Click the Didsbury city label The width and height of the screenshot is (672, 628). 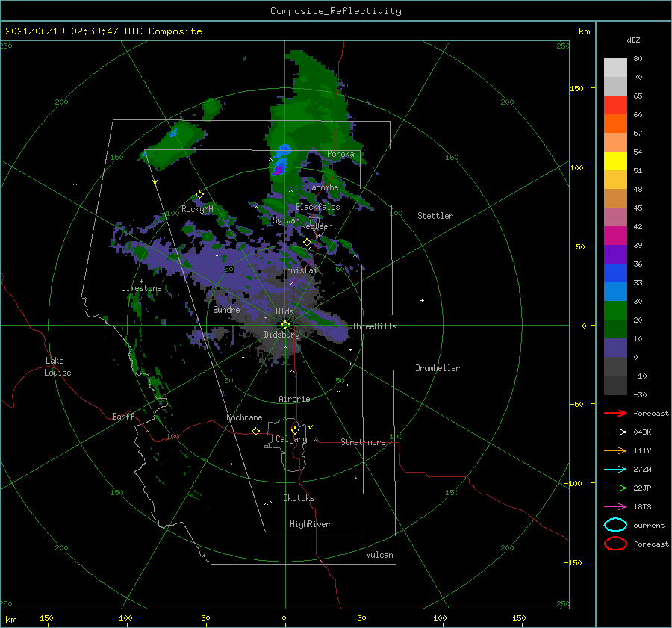281,335
